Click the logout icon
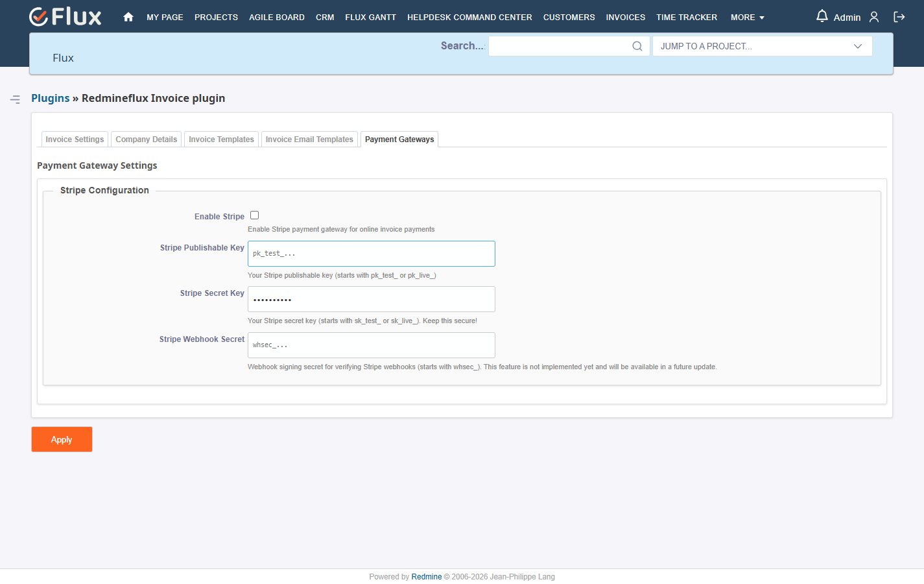Image resolution: width=924 pixels, height=584 pixels. (x=899, y=17)
